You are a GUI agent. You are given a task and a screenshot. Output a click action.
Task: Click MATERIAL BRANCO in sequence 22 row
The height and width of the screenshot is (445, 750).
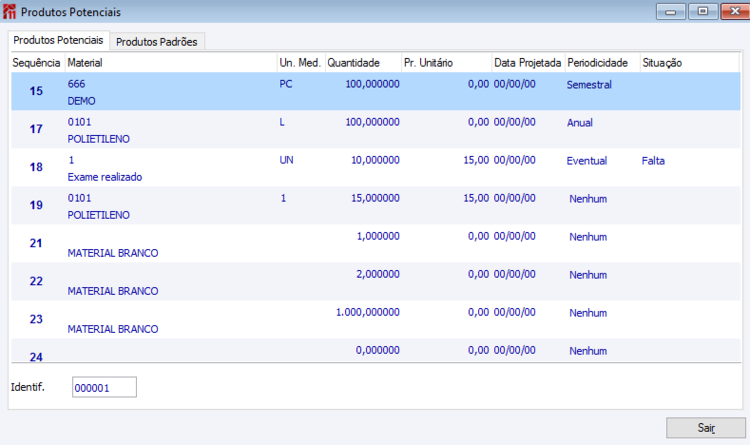(x=113, y=291)
